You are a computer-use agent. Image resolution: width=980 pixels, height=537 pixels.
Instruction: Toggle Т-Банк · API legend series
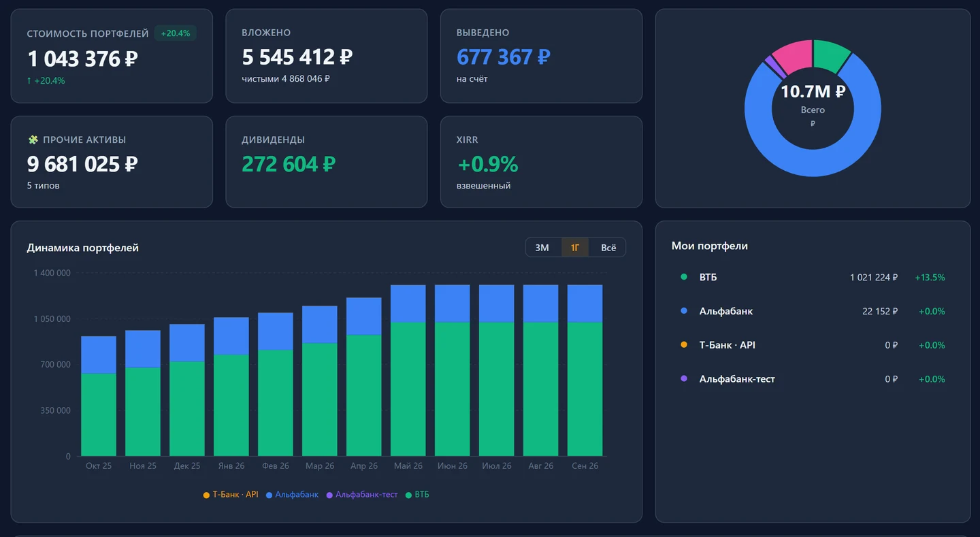coord(231,495)
